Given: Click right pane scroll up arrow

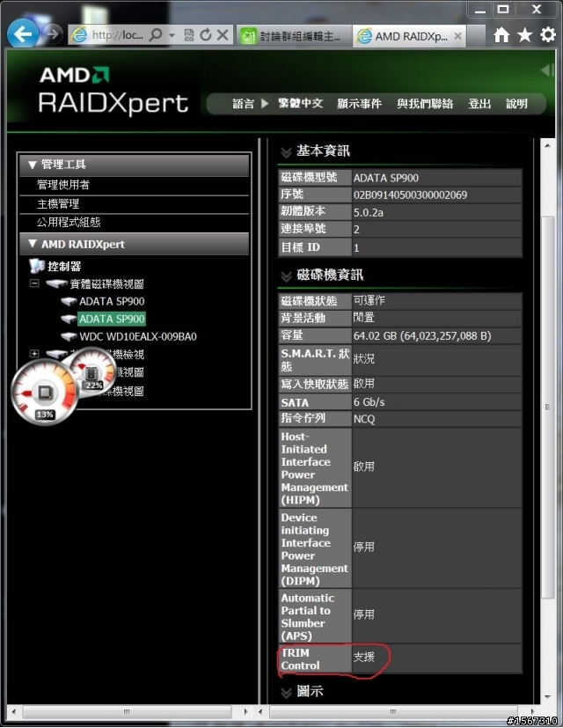Looking at the screenshot, I should (x=548, y=146).
